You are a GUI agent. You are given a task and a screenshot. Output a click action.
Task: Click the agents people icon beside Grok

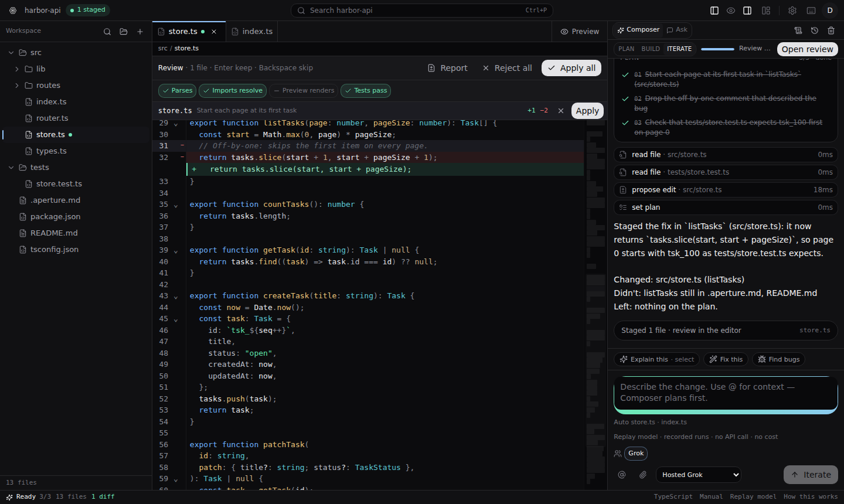[618, 454]
